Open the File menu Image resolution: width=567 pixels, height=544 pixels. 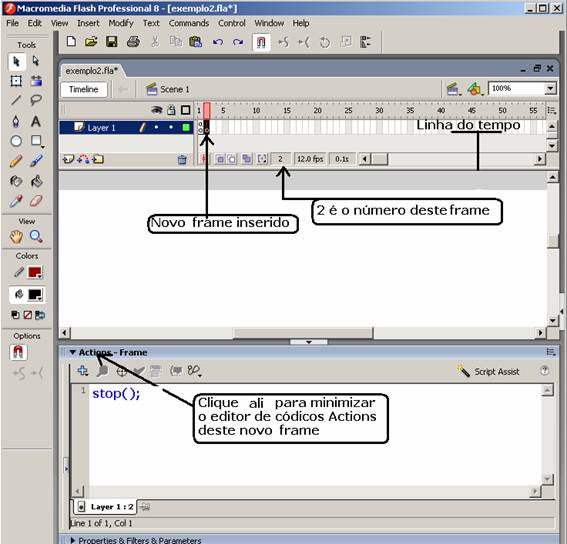pos(12,23)
